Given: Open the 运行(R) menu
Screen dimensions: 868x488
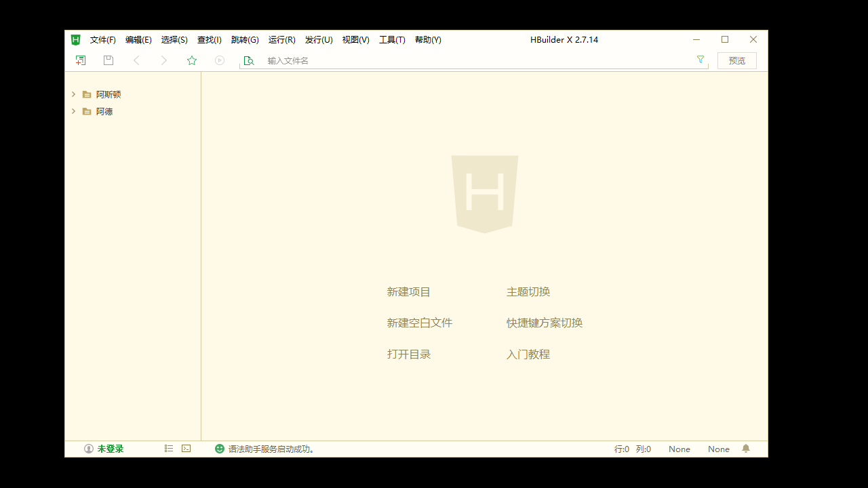Looking at the screenshot, I should point(282,40).
